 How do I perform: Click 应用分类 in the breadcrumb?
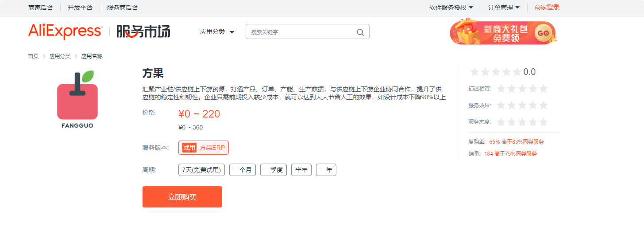click(x=60, y=56)
